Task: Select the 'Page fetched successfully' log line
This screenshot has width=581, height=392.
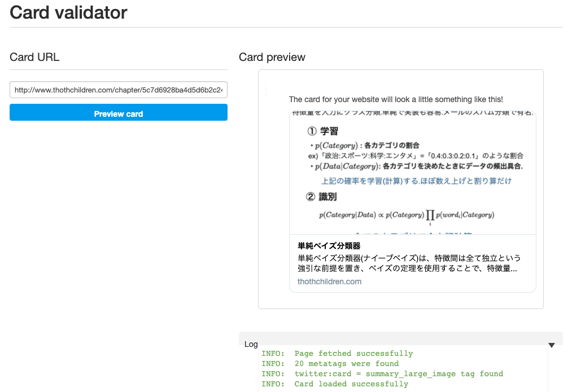Action: point(337,354)
